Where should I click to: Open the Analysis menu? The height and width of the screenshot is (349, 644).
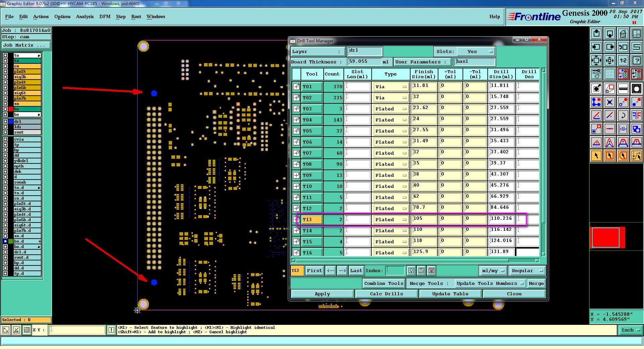85,16
